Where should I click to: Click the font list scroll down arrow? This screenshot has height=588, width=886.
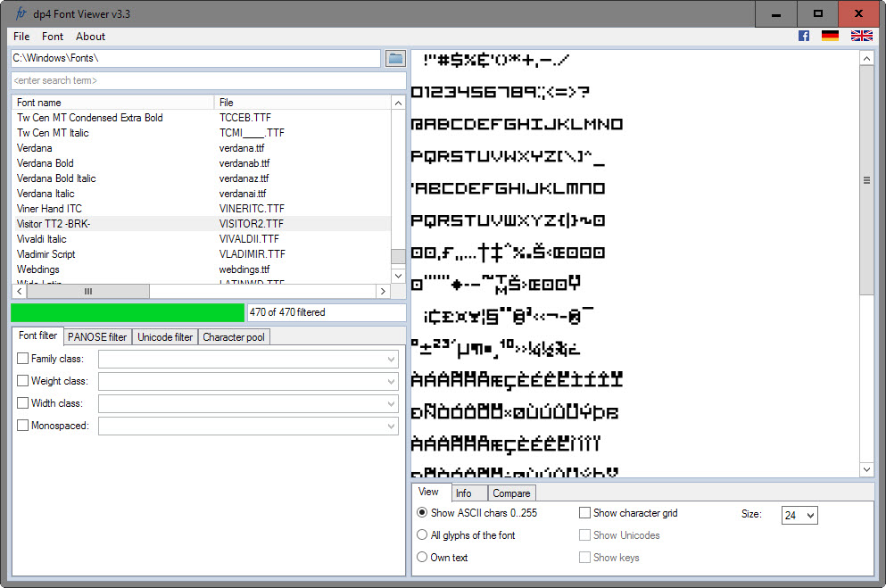click(398, 276)
